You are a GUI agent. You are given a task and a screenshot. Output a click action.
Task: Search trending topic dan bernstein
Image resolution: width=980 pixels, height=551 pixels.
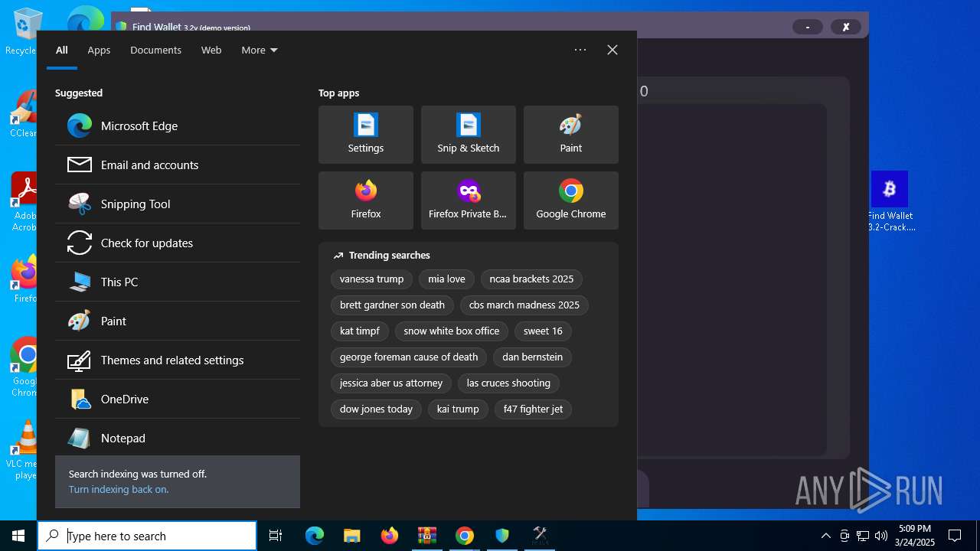pyautogui.click(x=532, y=357)
